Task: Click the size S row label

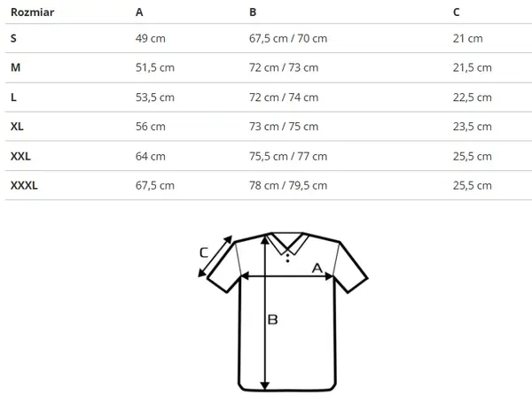Action: click(x=14, y=38)
